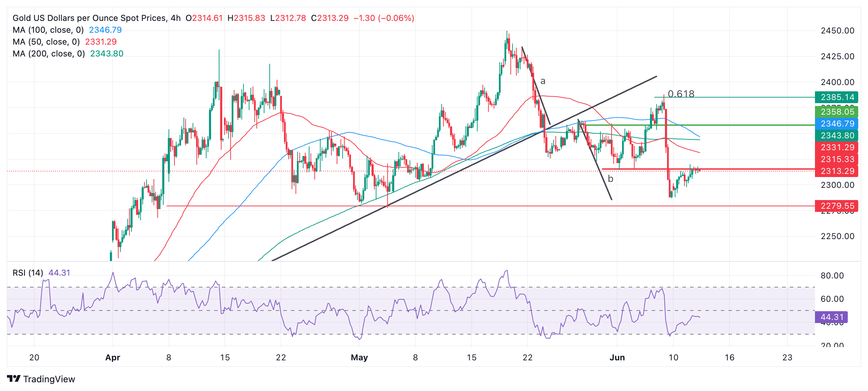This screenshot has width=868, height=391.
Task: Click the Apr label on time axis
Action: pos(113,358)
